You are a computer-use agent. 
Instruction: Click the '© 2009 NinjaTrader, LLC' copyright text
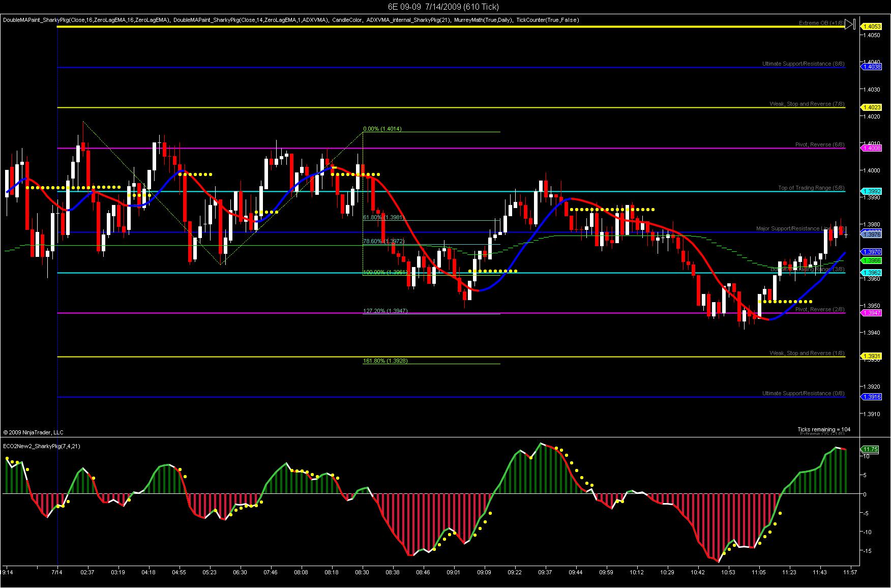pyautogui.click(x=34, y=432)
